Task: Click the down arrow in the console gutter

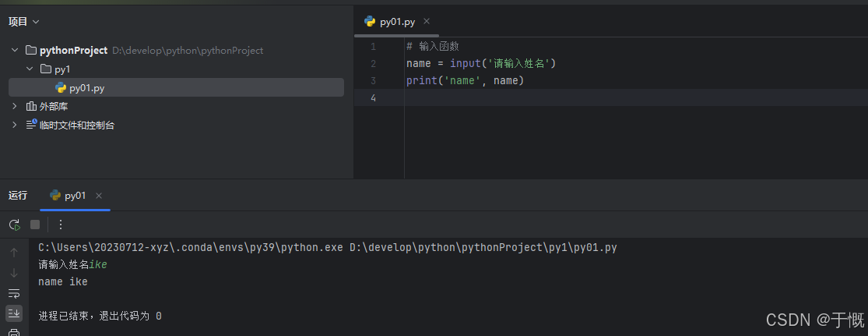Action: 14,273
